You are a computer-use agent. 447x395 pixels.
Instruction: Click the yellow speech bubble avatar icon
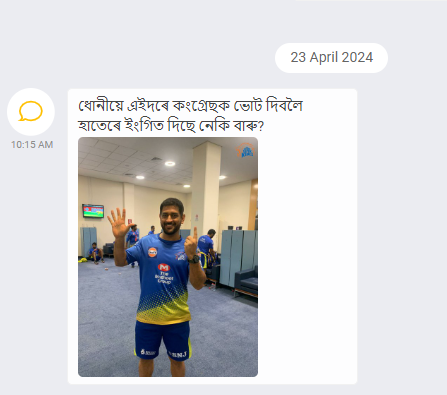tap(31, 111)
